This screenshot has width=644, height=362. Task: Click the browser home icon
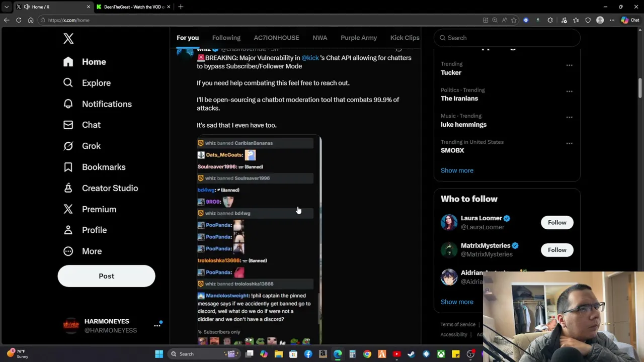31,20
